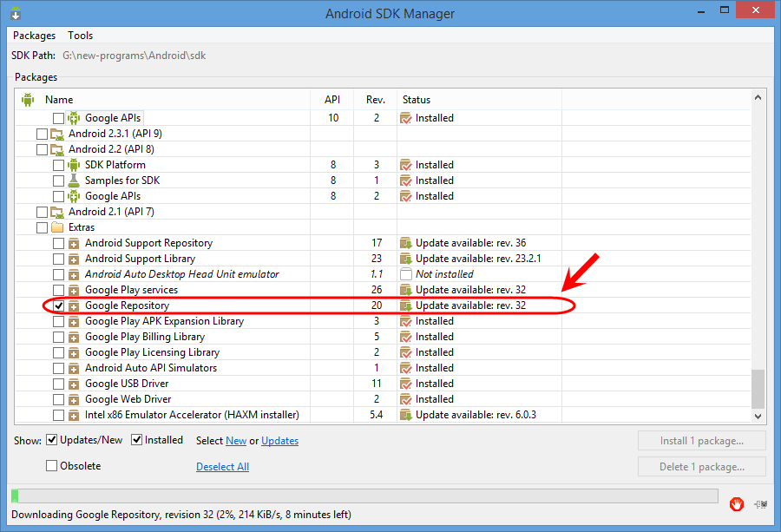
Task: Click the Android 2.1 (API 7) folder icon
Action: point(57,213)
